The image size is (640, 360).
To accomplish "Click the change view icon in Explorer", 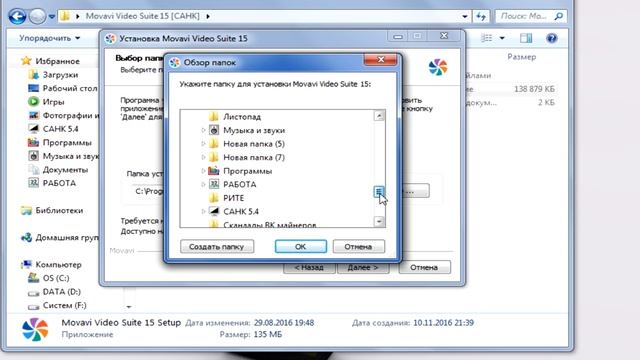I will coord(487,38).
